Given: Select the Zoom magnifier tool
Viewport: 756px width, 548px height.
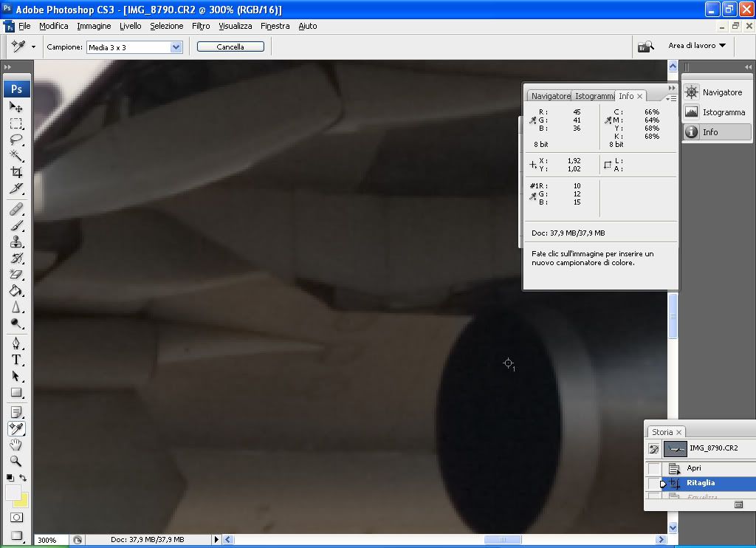Looking at the screenshot, I should (16, 462).
